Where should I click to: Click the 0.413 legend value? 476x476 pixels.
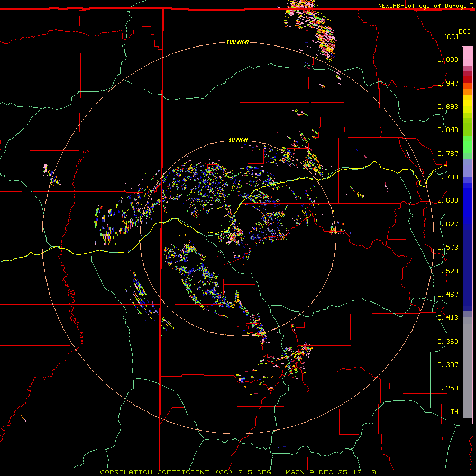[448, 318]
